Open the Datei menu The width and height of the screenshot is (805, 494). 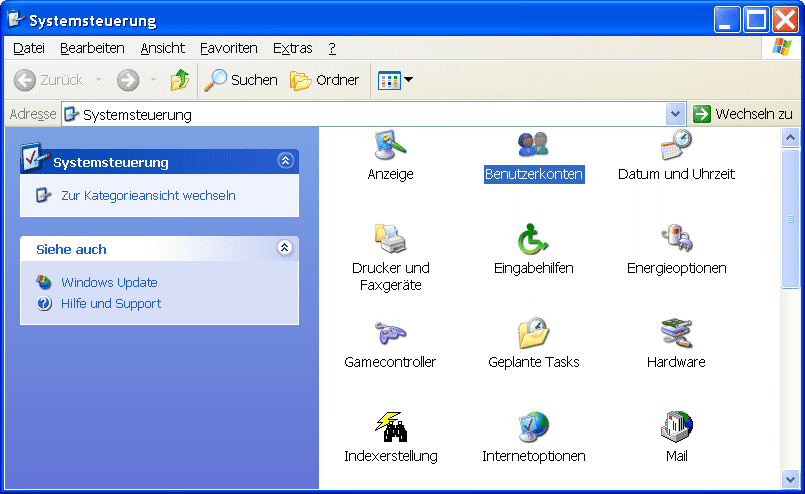click(29, 48)
